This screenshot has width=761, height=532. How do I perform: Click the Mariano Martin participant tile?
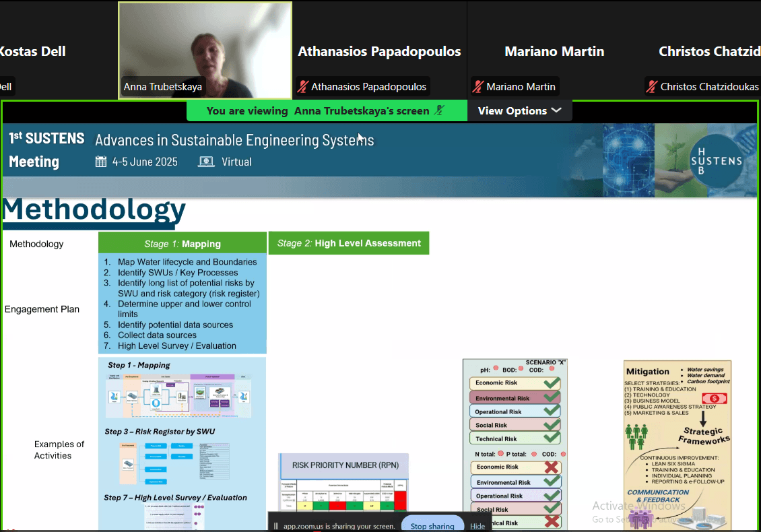(554, 51)
